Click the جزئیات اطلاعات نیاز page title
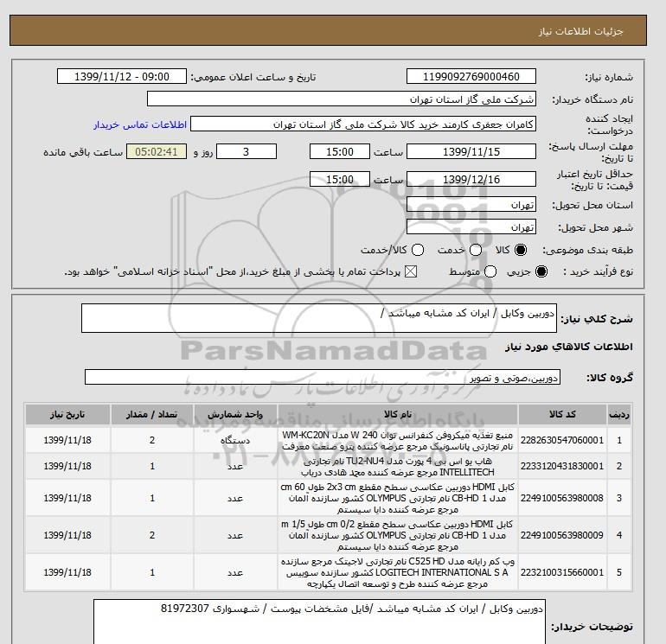666x644 pixels. coord(580,31)
